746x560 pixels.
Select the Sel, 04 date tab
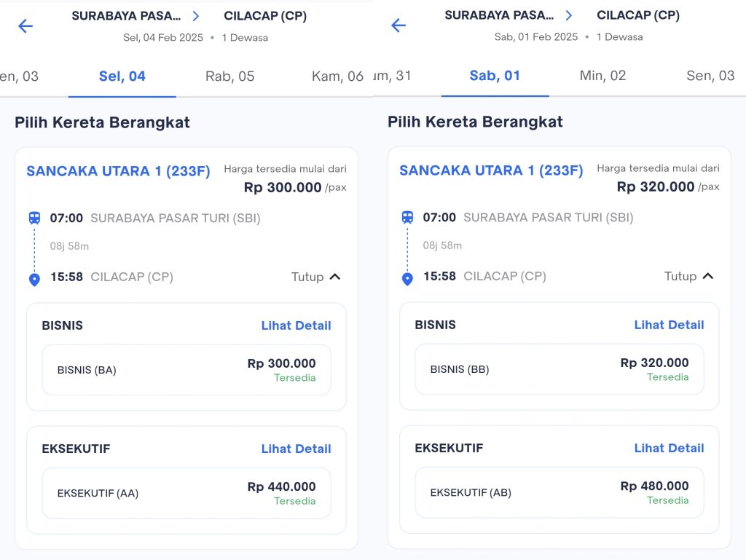coord(122,76)
